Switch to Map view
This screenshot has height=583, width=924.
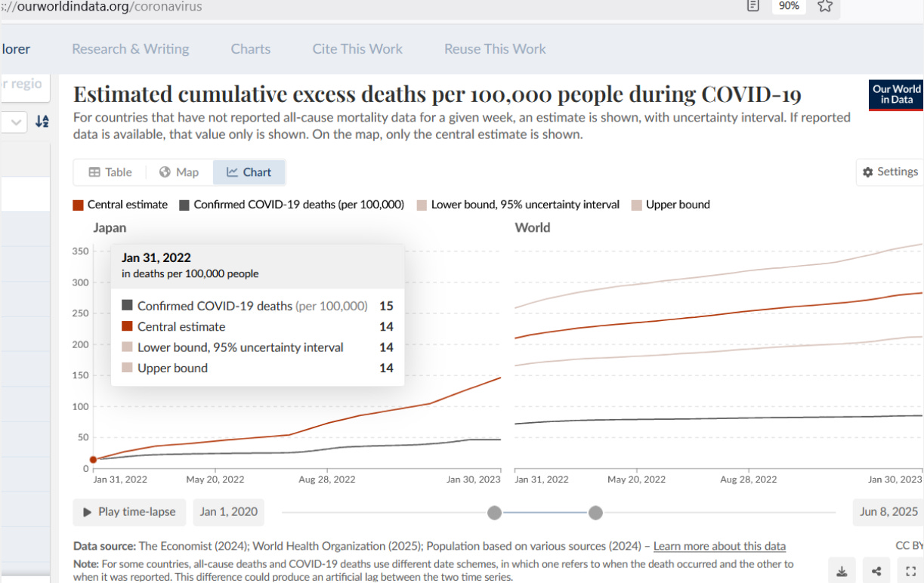179,172
